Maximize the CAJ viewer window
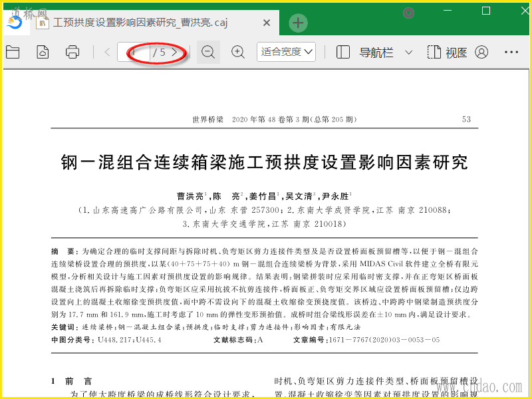The width and height of the screenshot is (532, 399). coord(486,11)
